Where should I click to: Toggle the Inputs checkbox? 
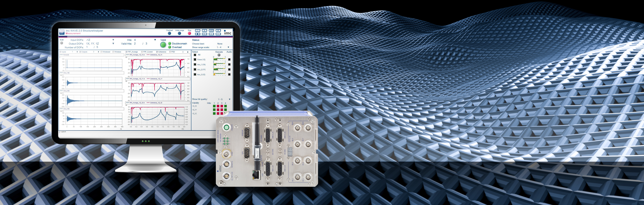60,52
